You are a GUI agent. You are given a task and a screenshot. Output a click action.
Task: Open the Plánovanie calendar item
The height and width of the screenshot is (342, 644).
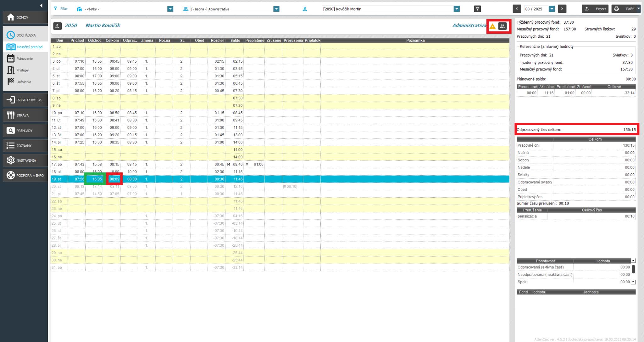[x=24, y=59]
